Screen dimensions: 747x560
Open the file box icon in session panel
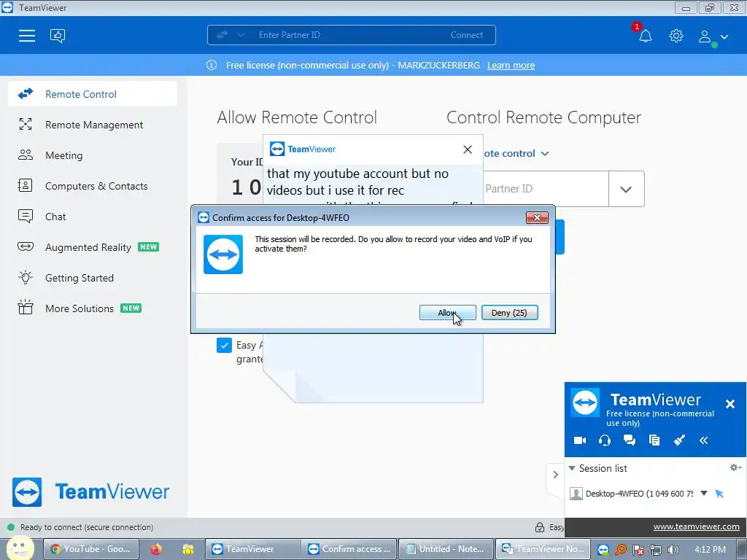coord(654,440)
